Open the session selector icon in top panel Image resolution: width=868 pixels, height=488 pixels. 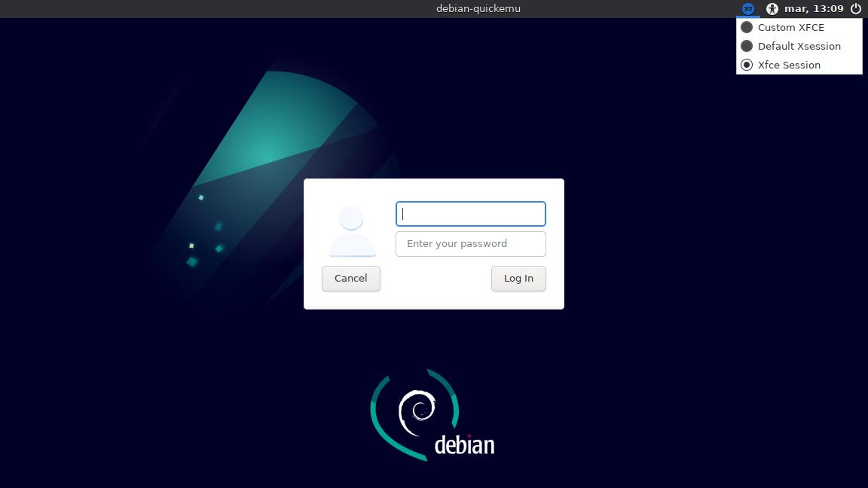coord(748,9)
